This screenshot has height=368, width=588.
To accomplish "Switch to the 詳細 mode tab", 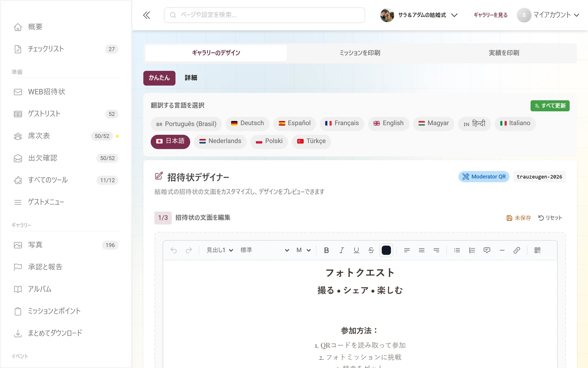I will (191, 78).
